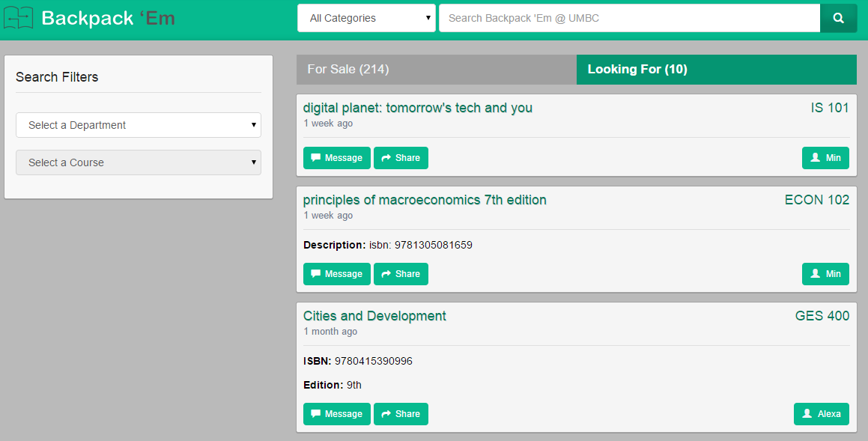The height and width of the screenshot is (441, 868).
Task: Click the Search Filters heading
Action: (x=57, y=77)
